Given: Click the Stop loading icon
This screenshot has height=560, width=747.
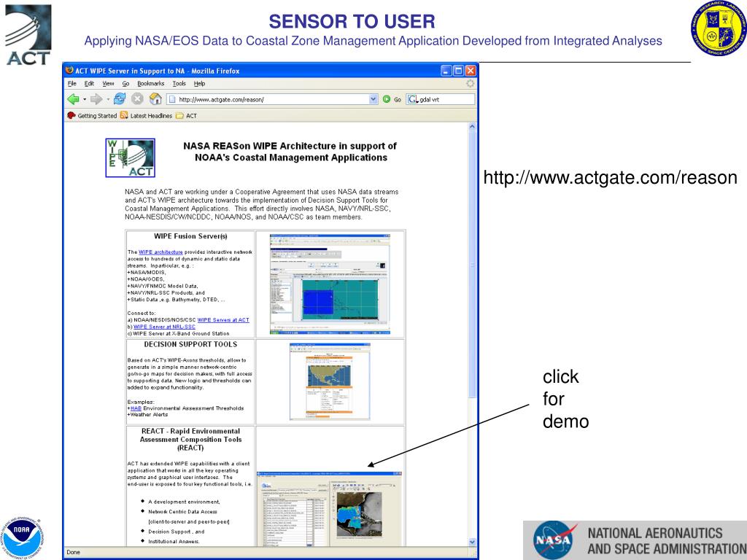Looking at the screenshot, I should [137, 99].
